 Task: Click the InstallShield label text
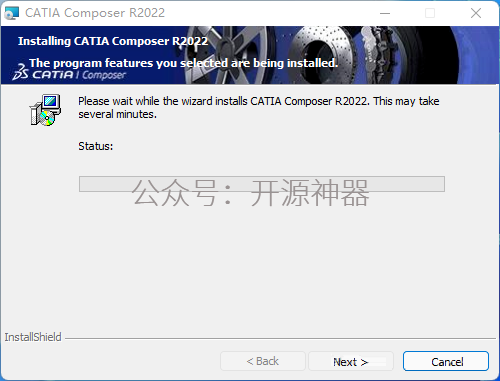tap(33, 337)
